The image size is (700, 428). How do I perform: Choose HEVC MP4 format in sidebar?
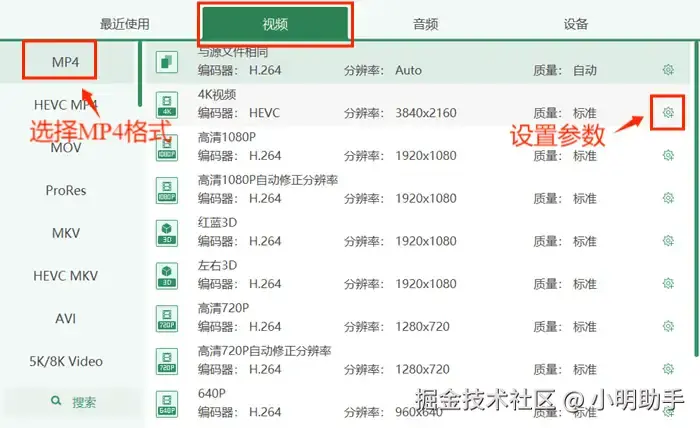tap(66, 105)
